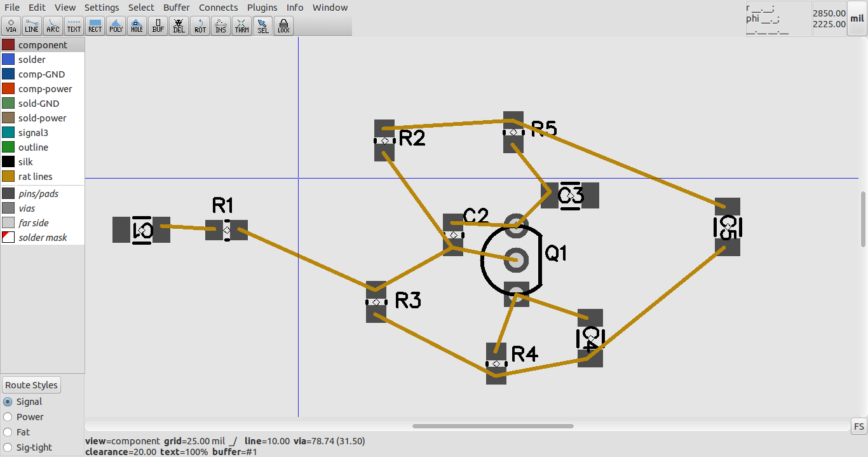Click the R1 resistor label

[x=223, y=205]
